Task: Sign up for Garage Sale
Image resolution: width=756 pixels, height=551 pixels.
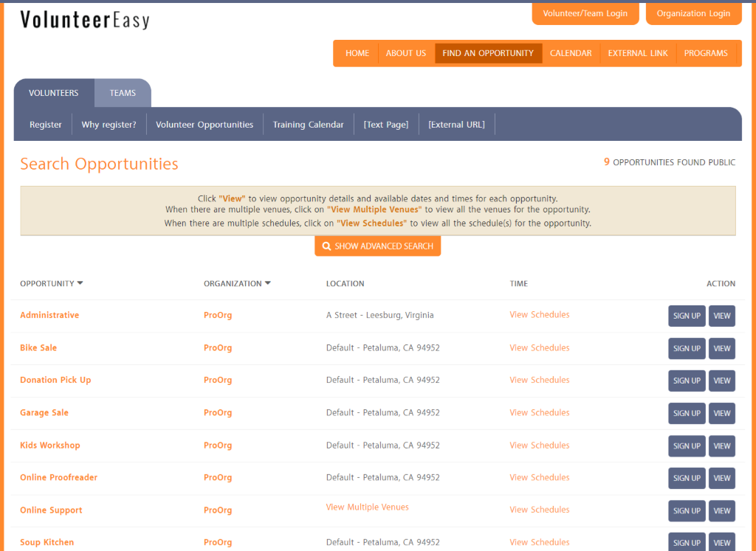Action: [687, 413]
